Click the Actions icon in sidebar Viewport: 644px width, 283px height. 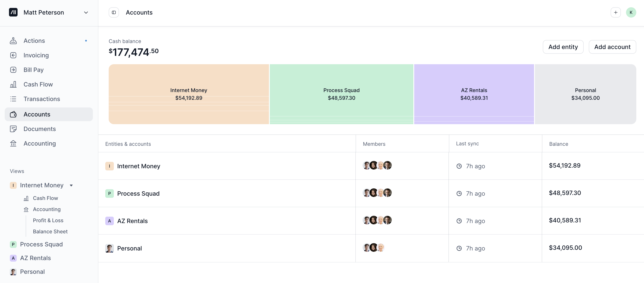pyautogui.click(x=13, y=41)
